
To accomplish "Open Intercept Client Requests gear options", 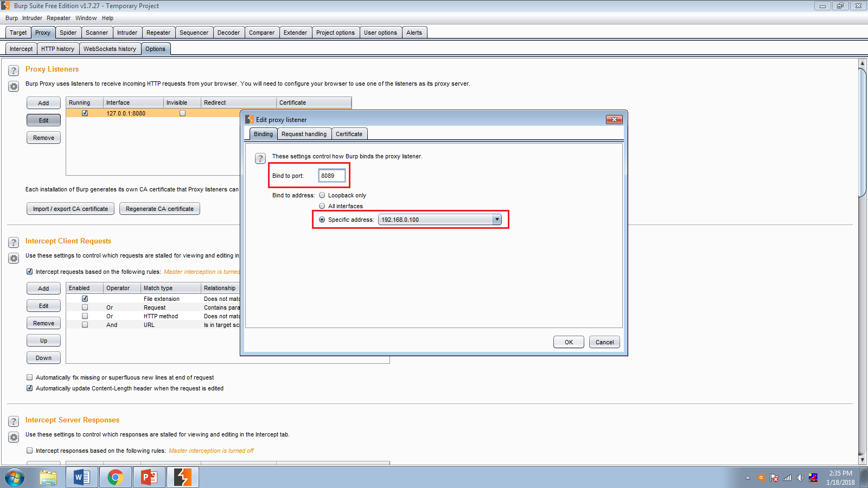I will click(14, 258).
